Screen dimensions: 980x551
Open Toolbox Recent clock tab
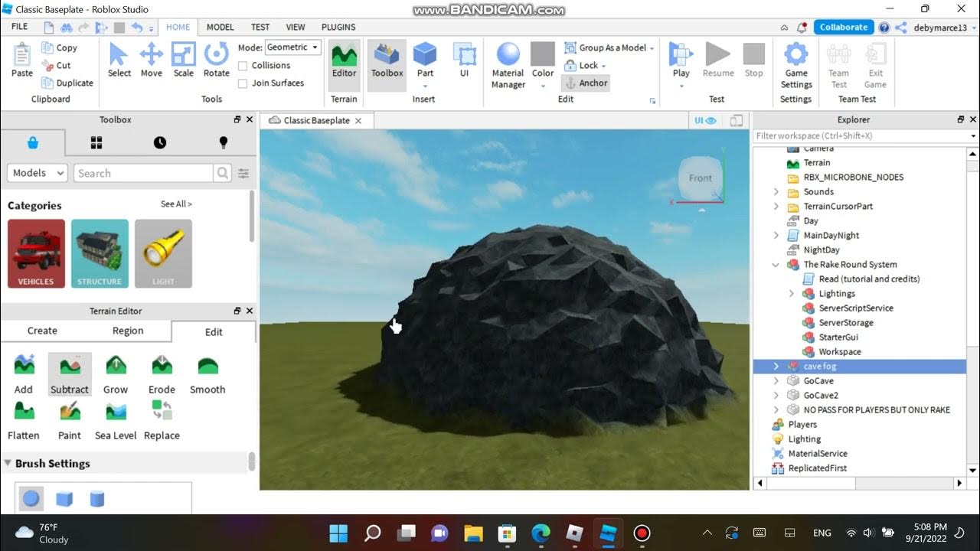pyautogui.click(x=159, y=142)
